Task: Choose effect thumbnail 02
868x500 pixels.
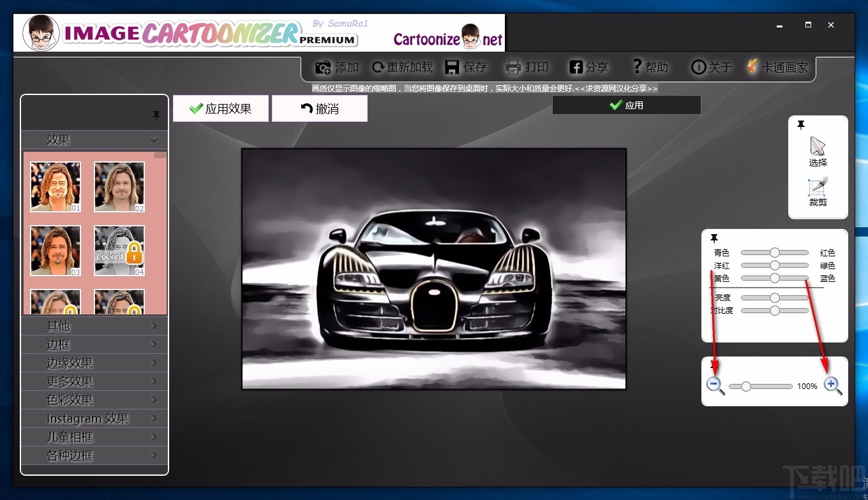Action: coord(119,187)
